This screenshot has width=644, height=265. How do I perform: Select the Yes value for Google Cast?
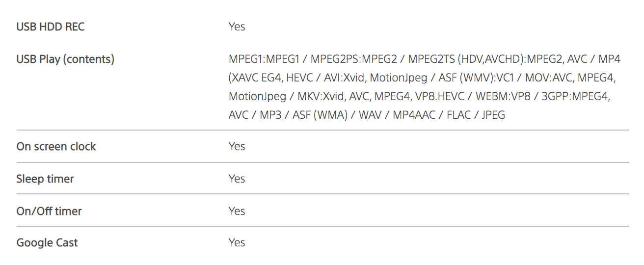237,243
